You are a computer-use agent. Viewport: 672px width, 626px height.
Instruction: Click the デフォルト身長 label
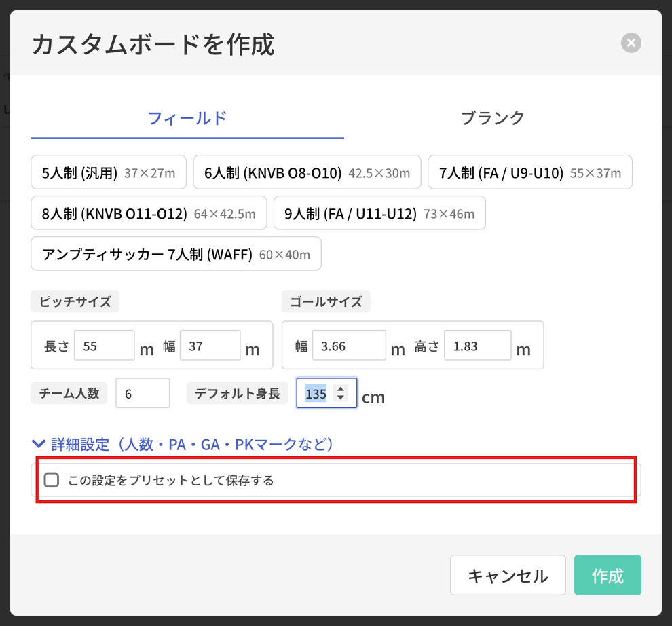click(237, 393)
